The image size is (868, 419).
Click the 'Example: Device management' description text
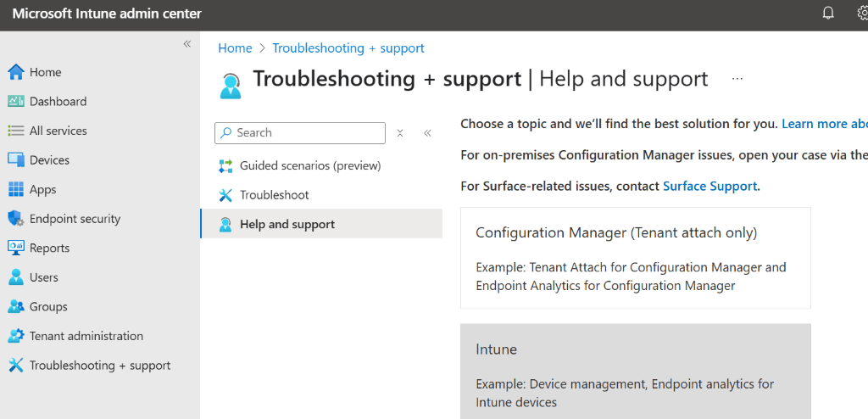(x=625, y=393)
